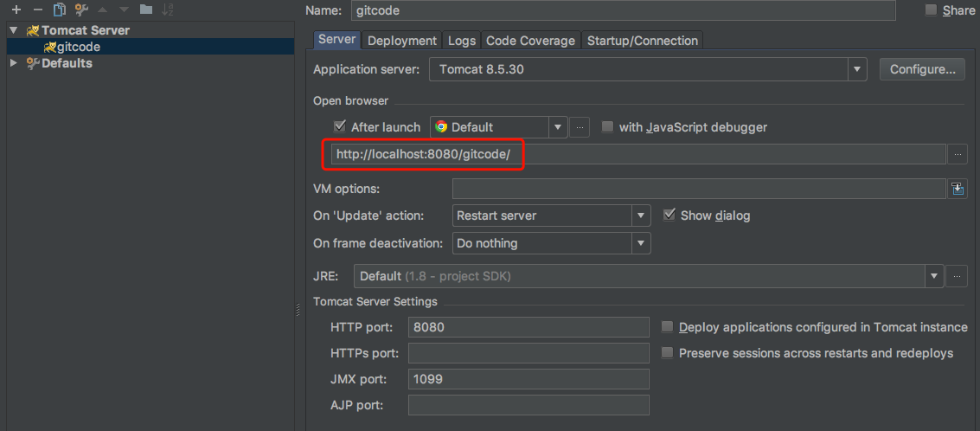The height and width of the screenshot is (431, 980).
Task: Click the AJP port field
Action: click(528, 405)
